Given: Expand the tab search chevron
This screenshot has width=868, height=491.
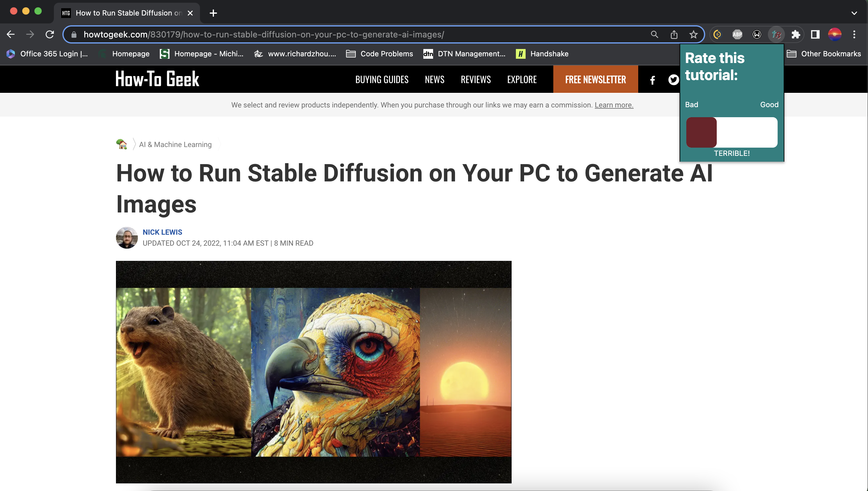Looking at the screenshot, I should pos(854,13).
